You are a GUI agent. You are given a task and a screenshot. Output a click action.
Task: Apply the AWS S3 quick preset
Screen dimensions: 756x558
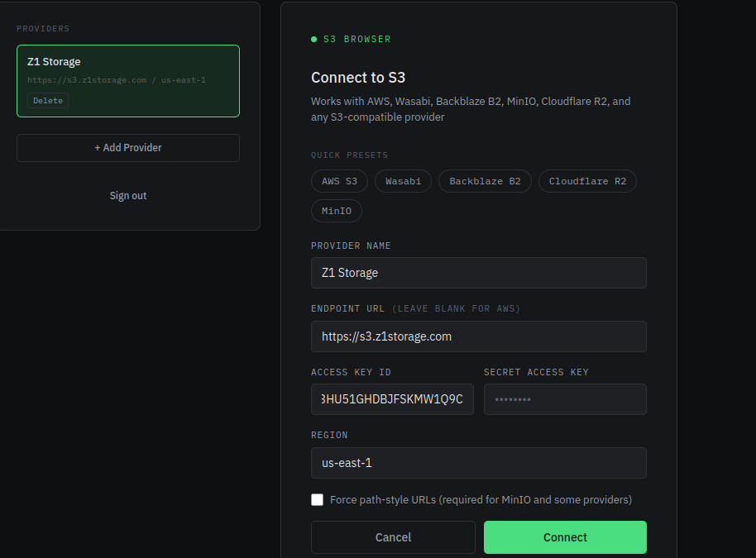[339, 181]
